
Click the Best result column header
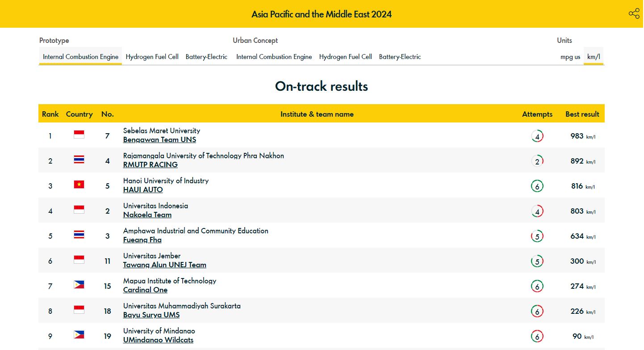click(x=582, y=114)
